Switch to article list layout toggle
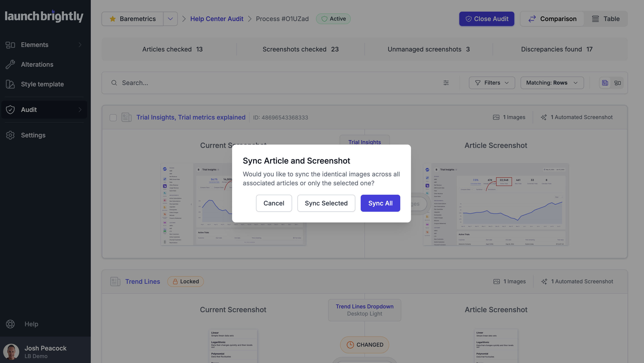The image size is (644, 363). (x=605, y=83)
